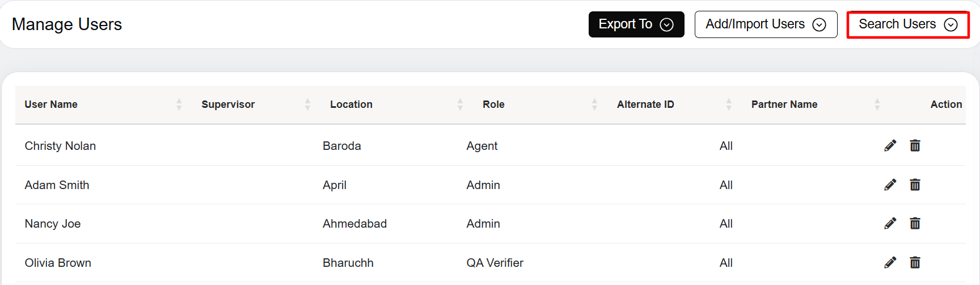This screenshot has width=980, height=285.
Task: Open the Export To dropdown
Action: pos(636,24)
